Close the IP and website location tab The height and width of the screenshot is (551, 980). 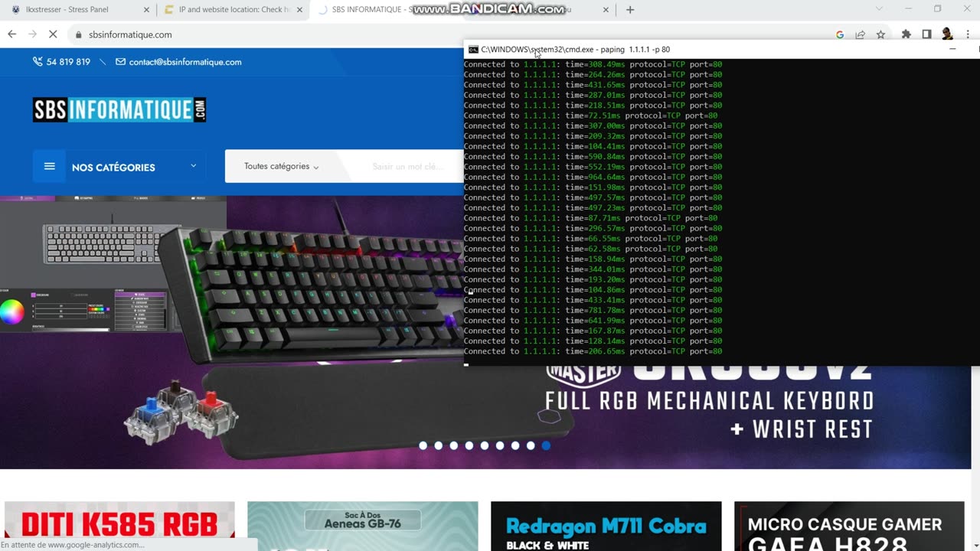299,10
